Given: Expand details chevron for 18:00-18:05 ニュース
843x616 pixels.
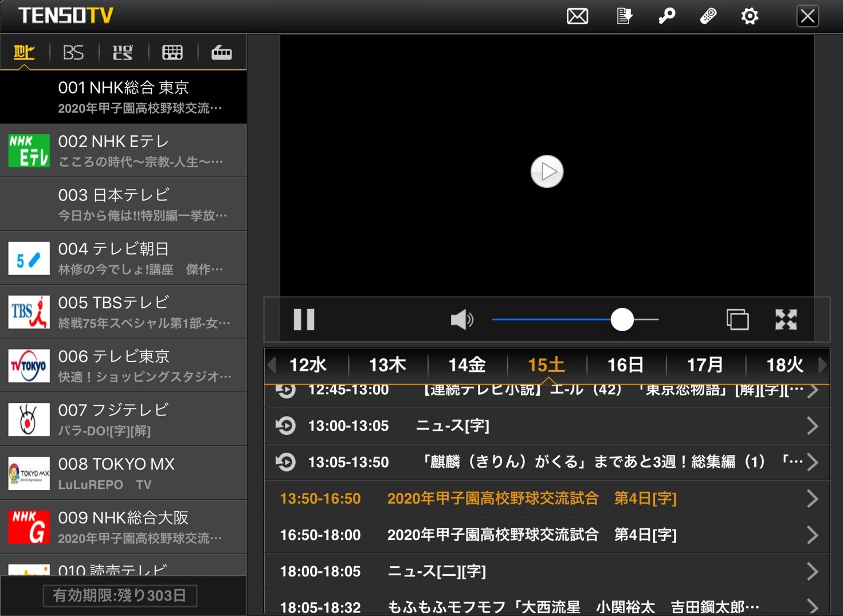Looking at the screenshot, I should [x=813, y=571].
